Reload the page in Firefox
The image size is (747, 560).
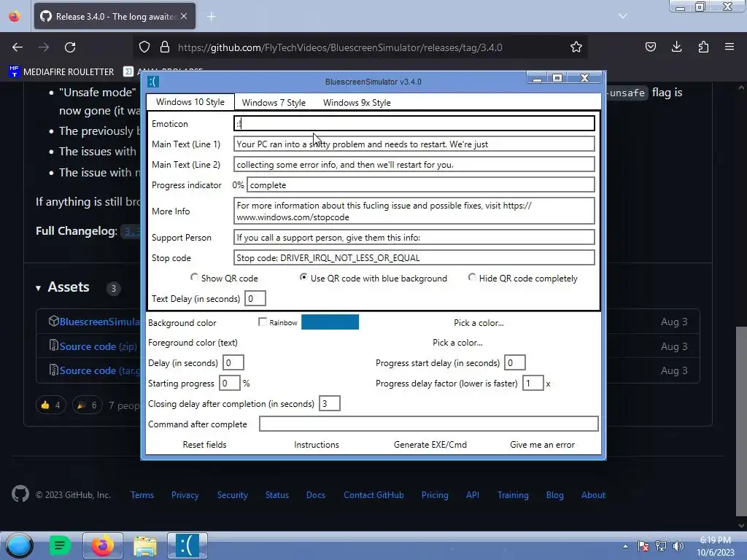point(70,47)
